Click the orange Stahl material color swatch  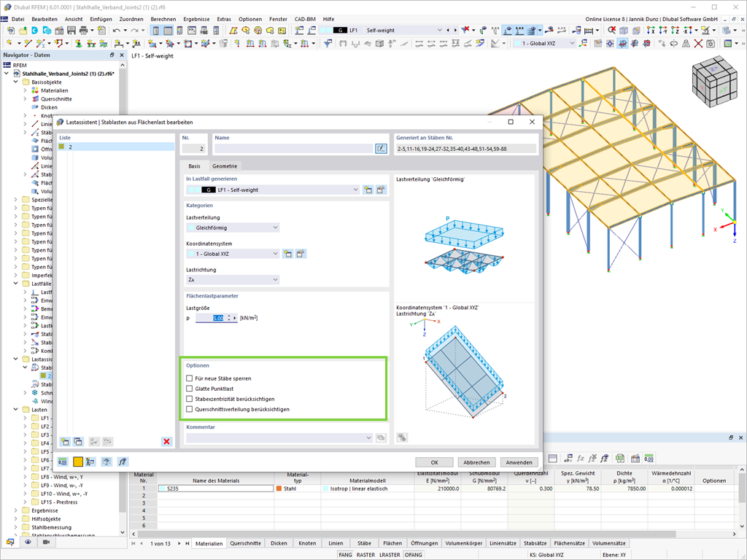coord(279,489)
